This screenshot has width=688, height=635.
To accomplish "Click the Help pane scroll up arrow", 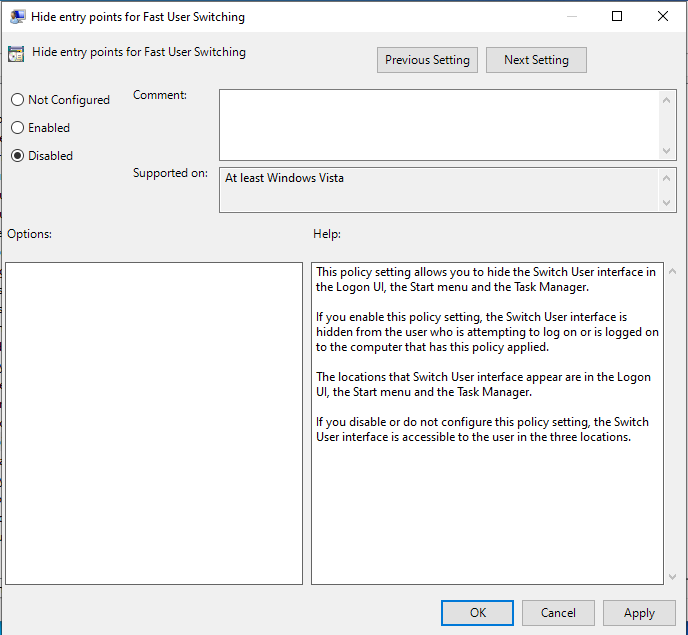I will click(672, 271).
